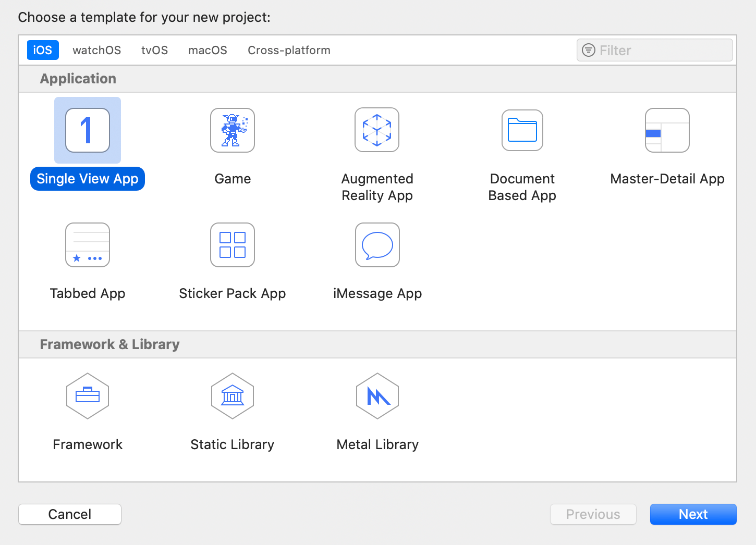Select the Augmented Reality App template
Screen dimensions: 756x545
coord(377,130)
